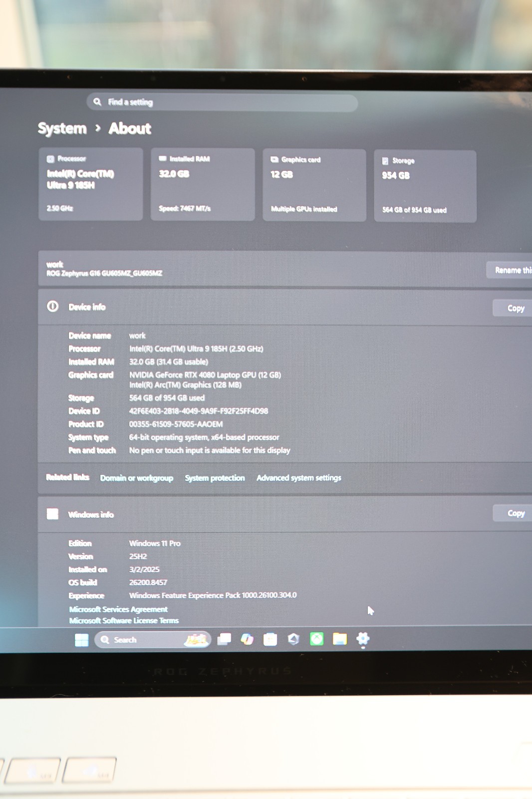
Task: Open the Xbox app on the taskbar
Action: (x=316, y=639)
